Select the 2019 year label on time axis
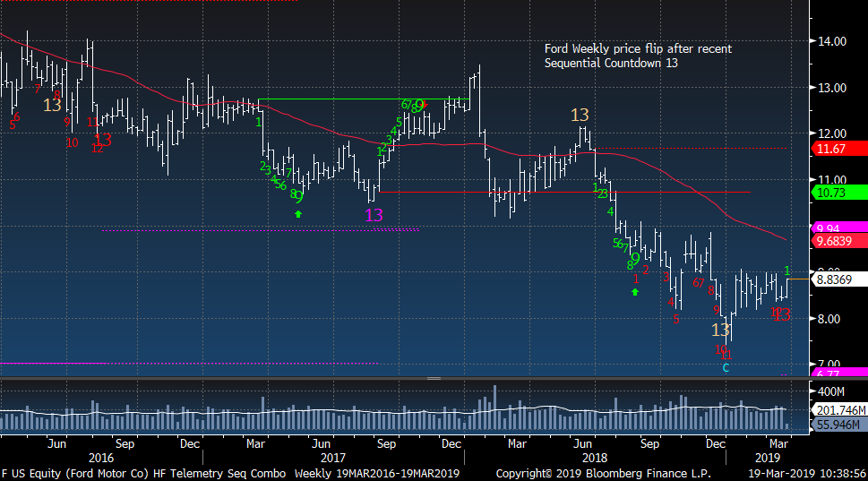This screenshot has height=481, width=868. [x=768, y=458]
